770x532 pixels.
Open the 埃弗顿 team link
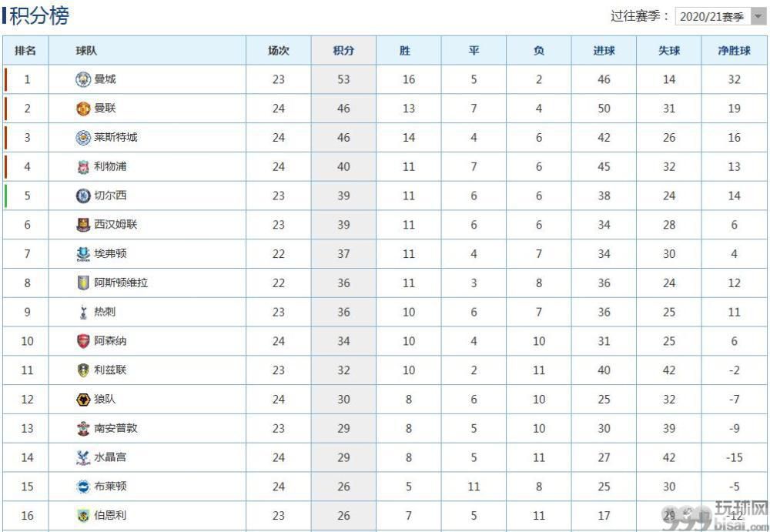tap(110, 253)
